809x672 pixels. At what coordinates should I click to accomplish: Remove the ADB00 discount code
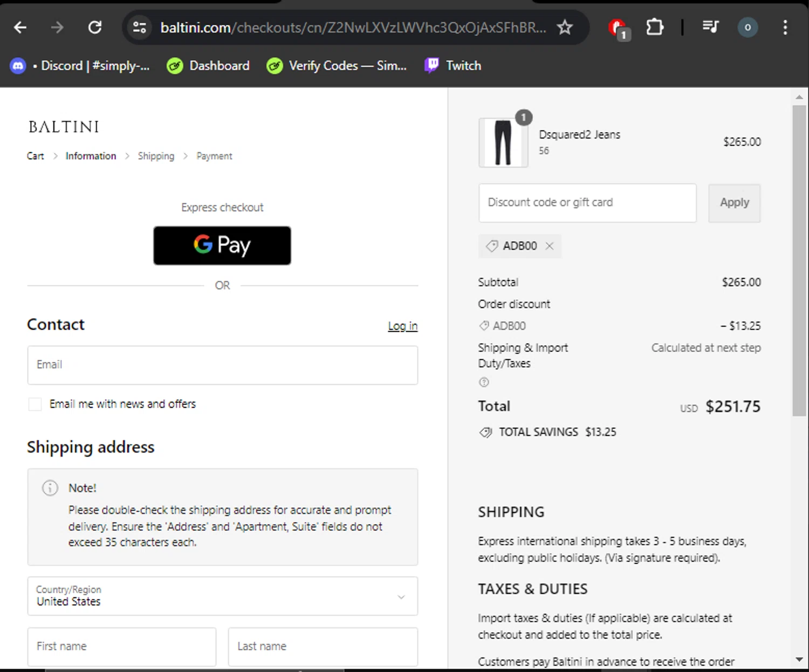click(550, 246)
